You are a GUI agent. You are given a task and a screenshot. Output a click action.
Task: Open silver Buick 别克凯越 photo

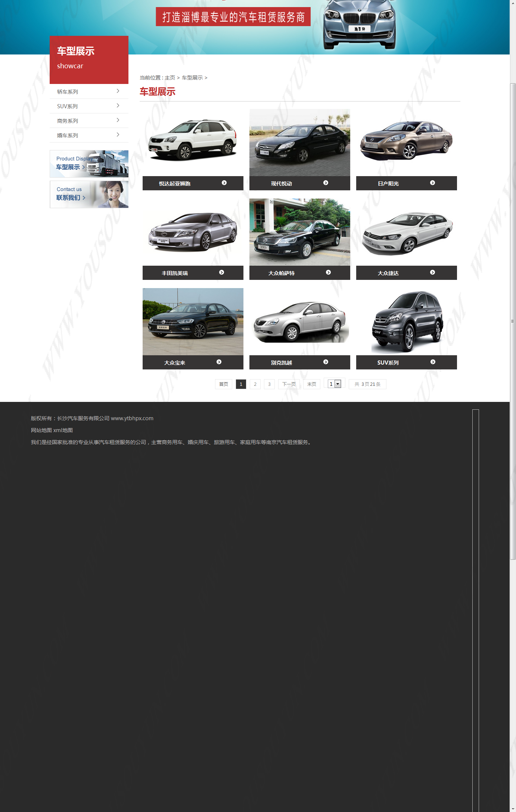300,322
